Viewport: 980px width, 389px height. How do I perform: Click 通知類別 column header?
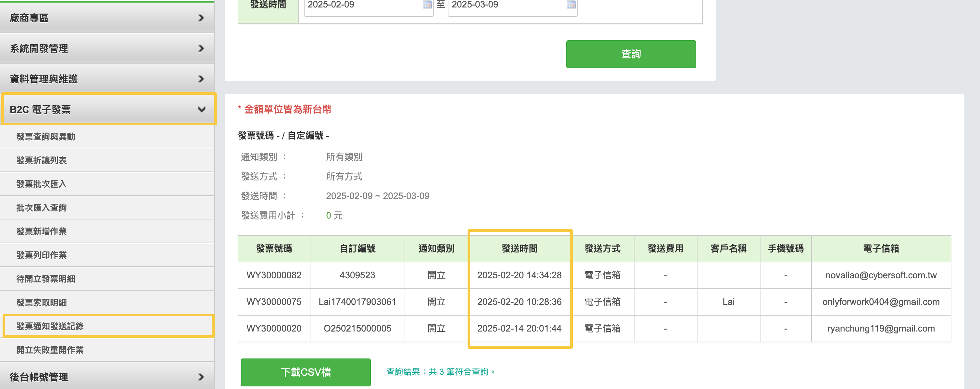(436, 249)
